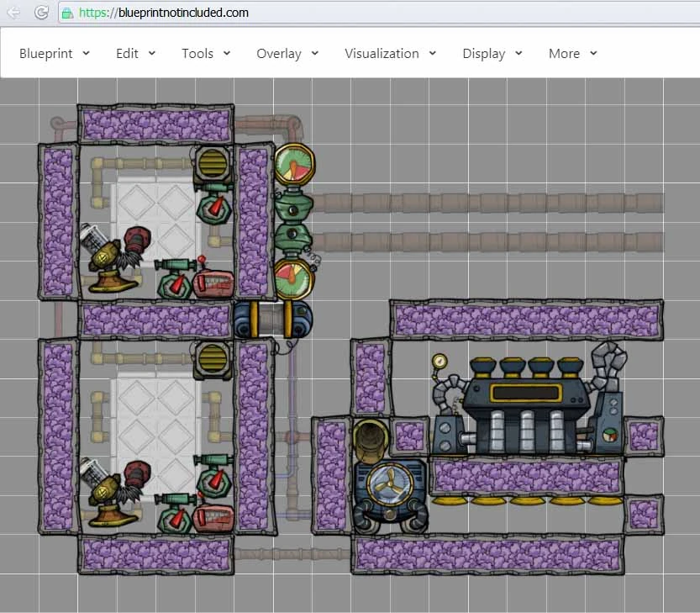Expand the Blueprint dropdown chevron

click(87, 53)
